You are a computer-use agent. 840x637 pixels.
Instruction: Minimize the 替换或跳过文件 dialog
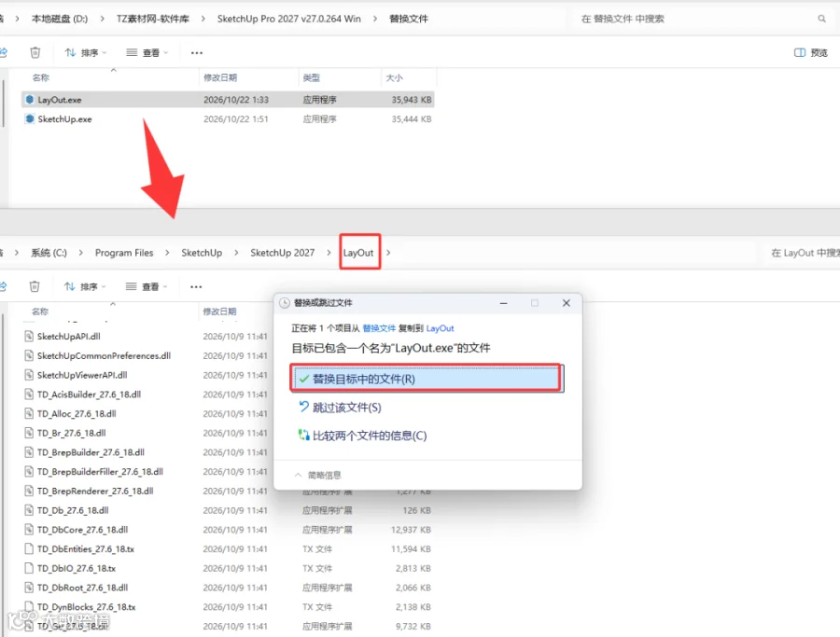click(504, 303)
